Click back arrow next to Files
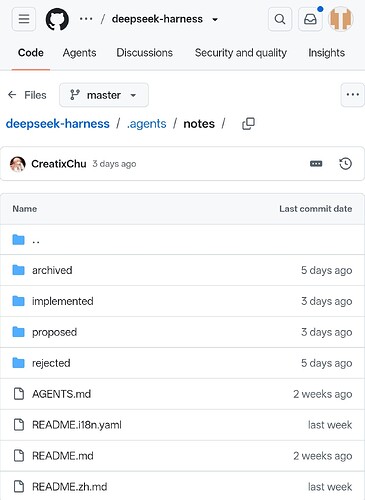This screenshot has width=365, height=500. [x=12, y=95]
